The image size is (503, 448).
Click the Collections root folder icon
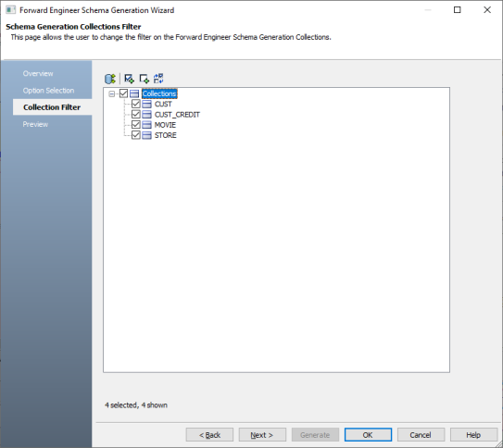134,93
